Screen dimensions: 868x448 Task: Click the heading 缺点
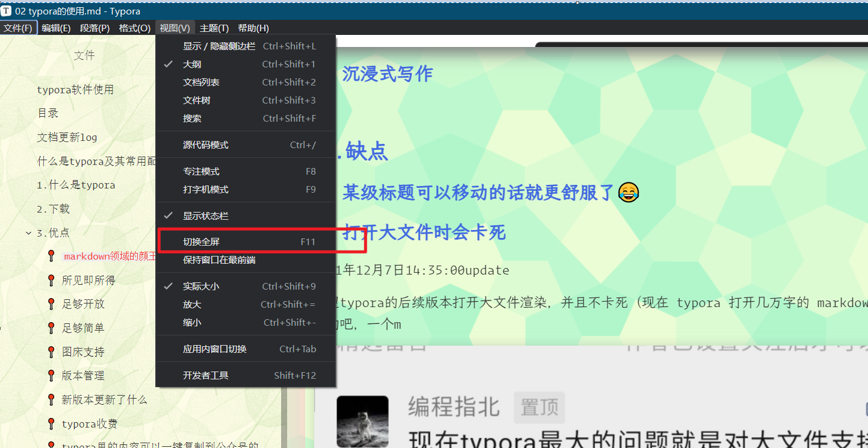tap(367, 152)
